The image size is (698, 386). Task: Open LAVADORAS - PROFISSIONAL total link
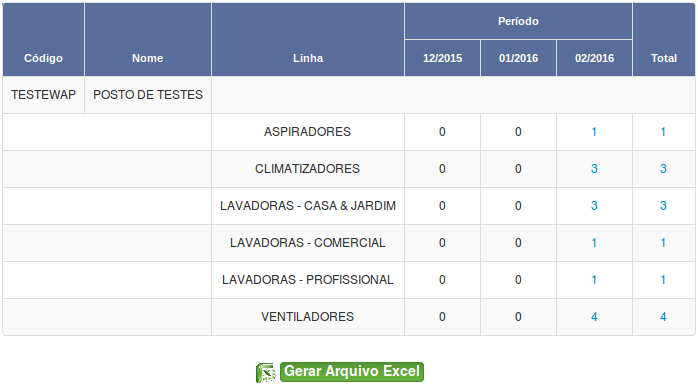coord(663,280)
